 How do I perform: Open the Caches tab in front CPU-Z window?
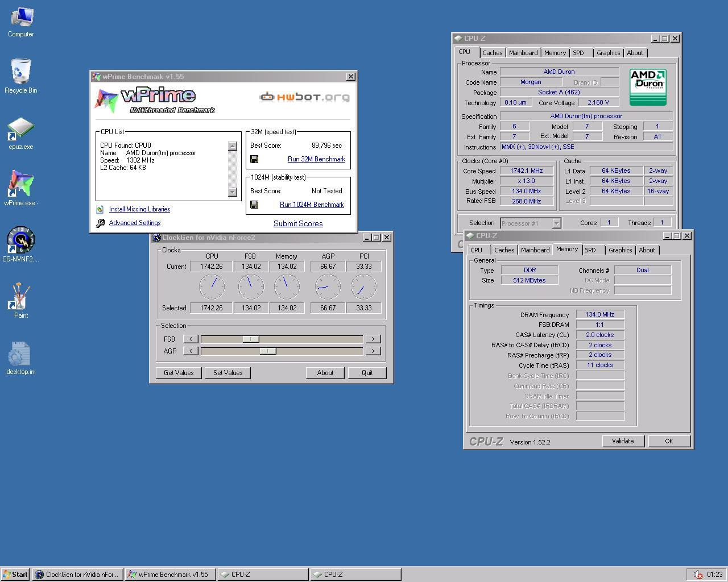point(504,250)
